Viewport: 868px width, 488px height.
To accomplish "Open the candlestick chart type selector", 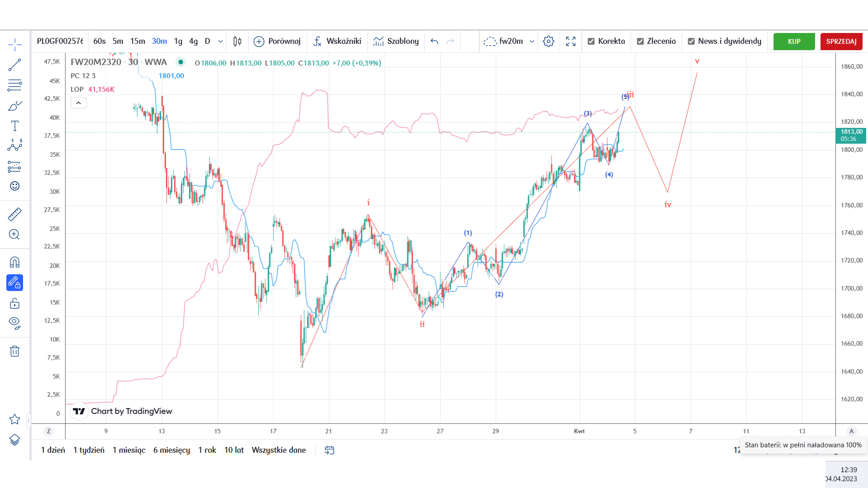I will (237, 41).
